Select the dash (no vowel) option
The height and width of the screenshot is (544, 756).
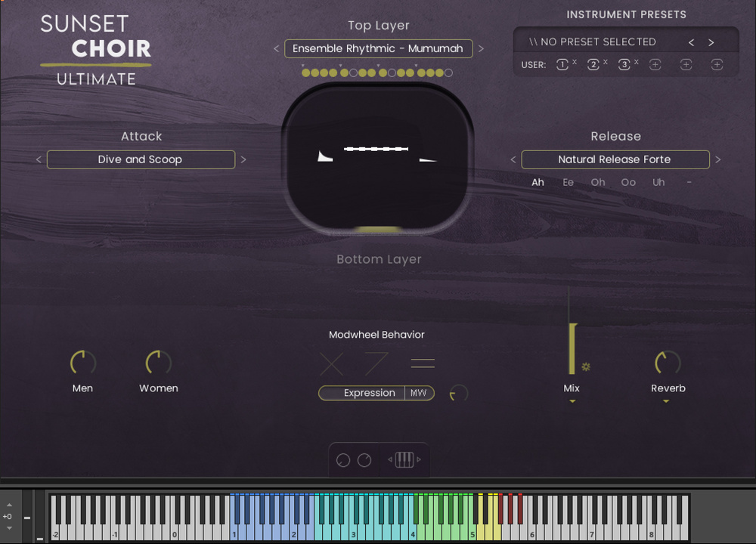tap(689, 182)
